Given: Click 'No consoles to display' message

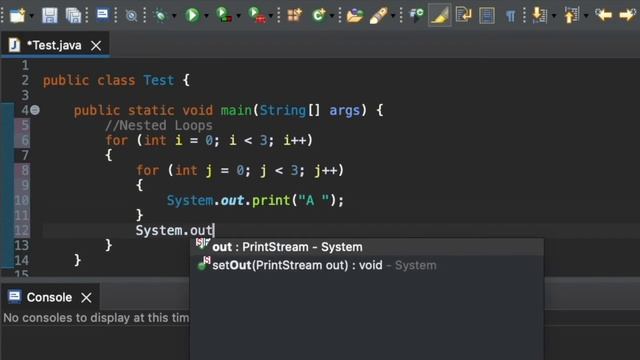Looking at the screenshot, I should click(x=96, y=318).
